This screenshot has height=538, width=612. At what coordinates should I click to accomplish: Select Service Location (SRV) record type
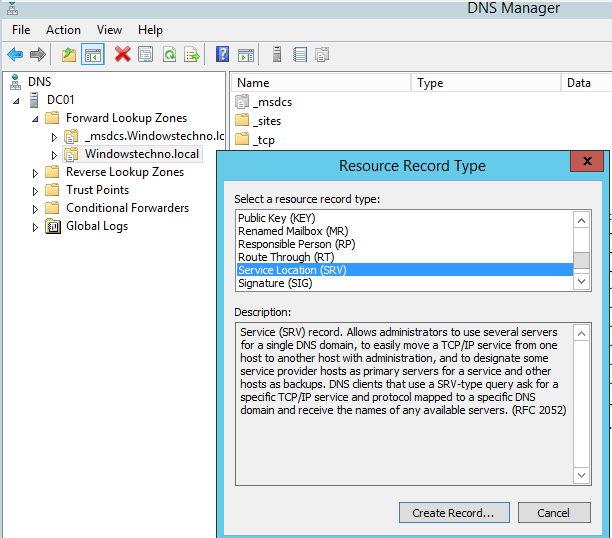tap(405, 270)
